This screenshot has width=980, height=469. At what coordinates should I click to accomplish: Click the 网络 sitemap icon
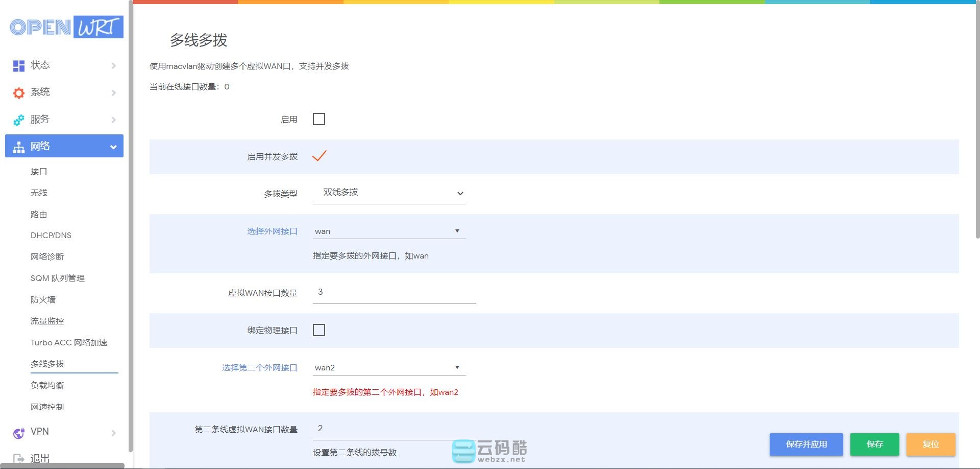(19, 147)
